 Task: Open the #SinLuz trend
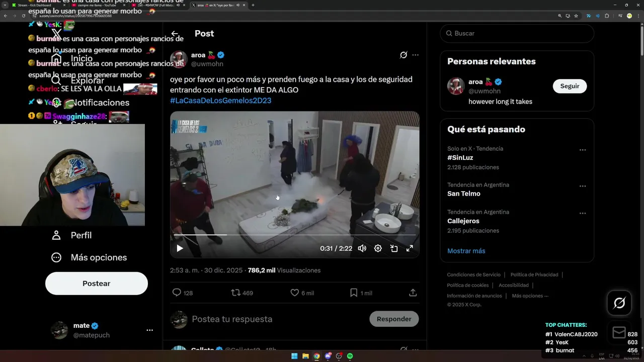pos(460,158)
